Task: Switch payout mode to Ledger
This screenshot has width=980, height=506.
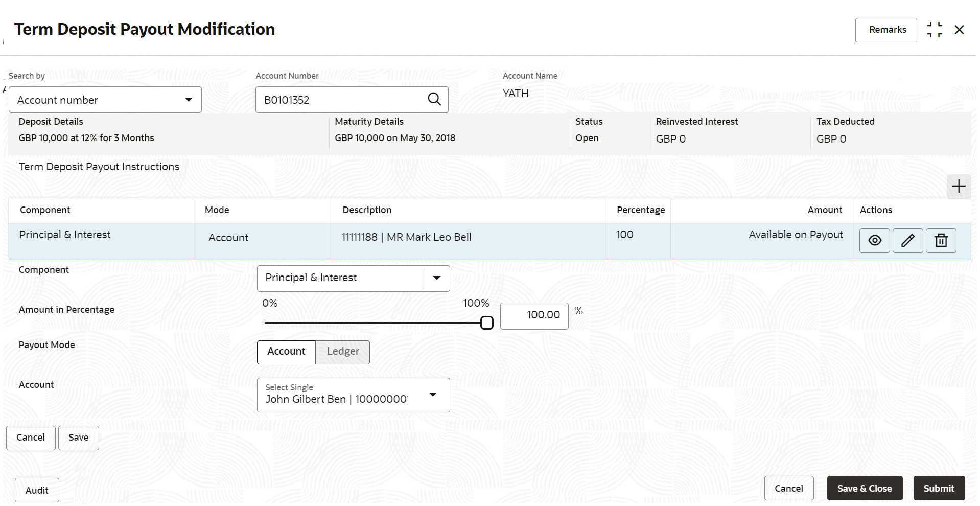Action: (343, 352)
